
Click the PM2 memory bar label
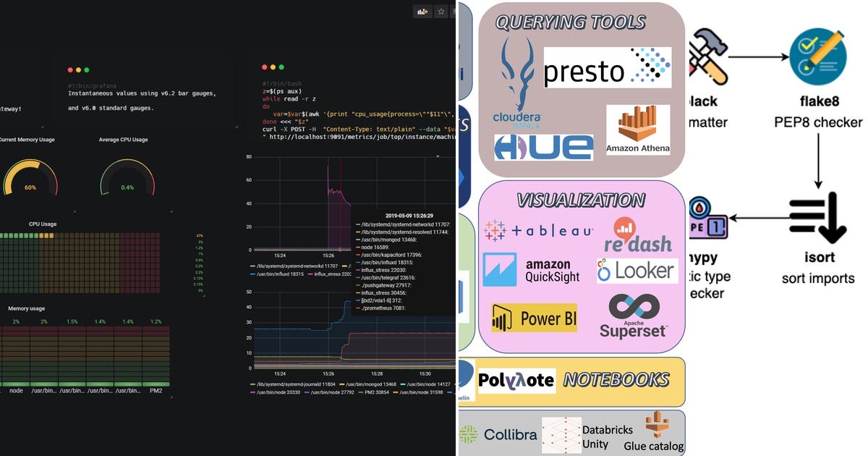point(156,390)
